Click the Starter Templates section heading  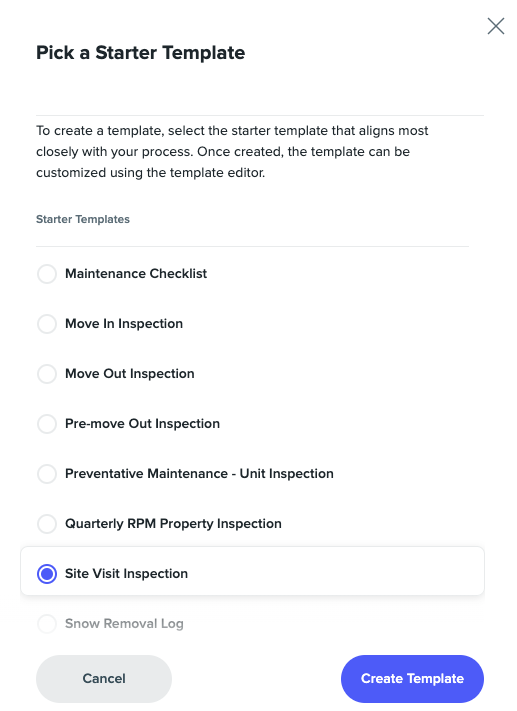click(83, 219)
